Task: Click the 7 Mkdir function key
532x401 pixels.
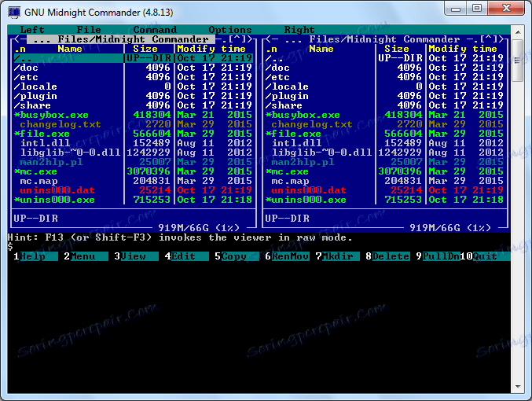Action: click(337, 256)
